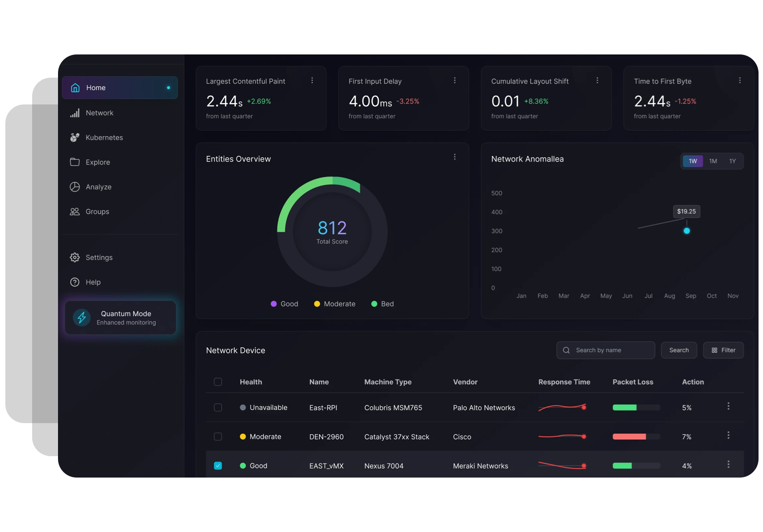Switch chart range to 1M tab

pos(713,161)
